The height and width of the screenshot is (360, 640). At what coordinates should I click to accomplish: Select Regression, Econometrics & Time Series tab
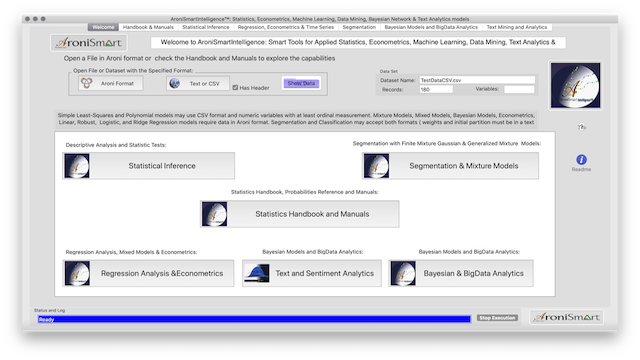click(286, 27)
